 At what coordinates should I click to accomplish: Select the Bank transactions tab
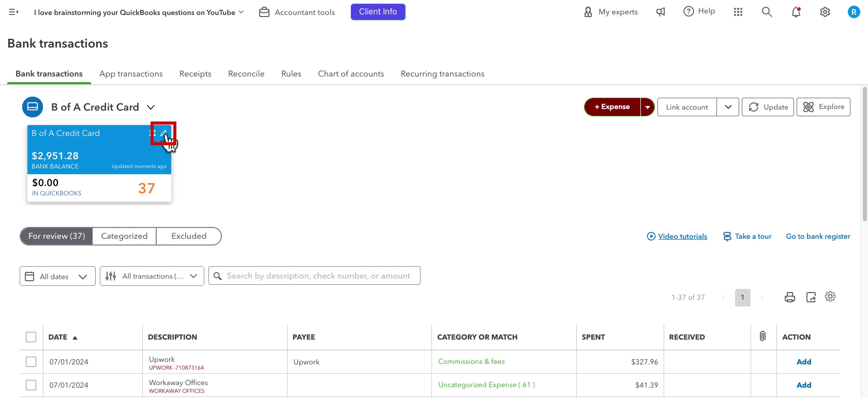click(49, 74)
